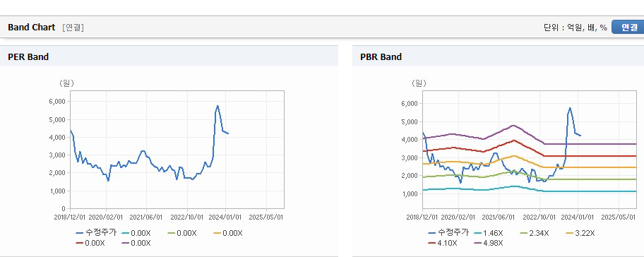Viewport: 644px width, 257px height.
Task: Click the 2024/01/01 date label in PER chart
Action: [x=226, y=217]
